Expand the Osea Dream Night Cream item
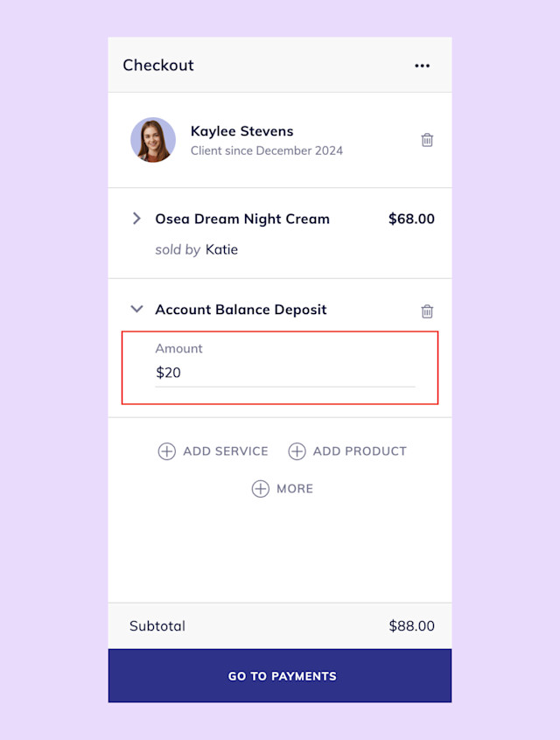 point(136,219)
